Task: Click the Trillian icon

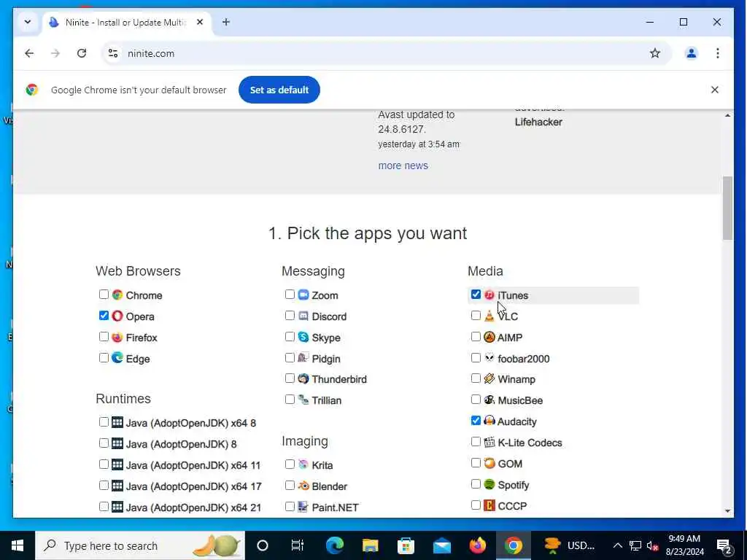Action: click(303, 400)
